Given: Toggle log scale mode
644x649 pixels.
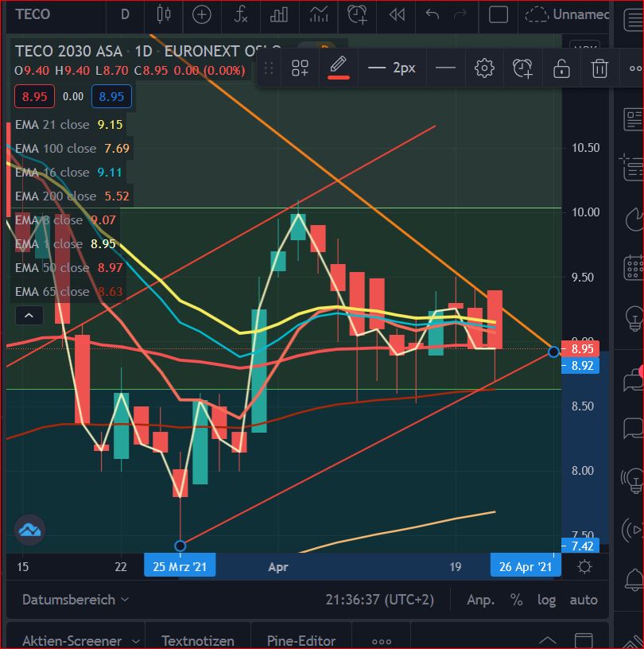Looking at the screenshot, I should coord(546,600).
